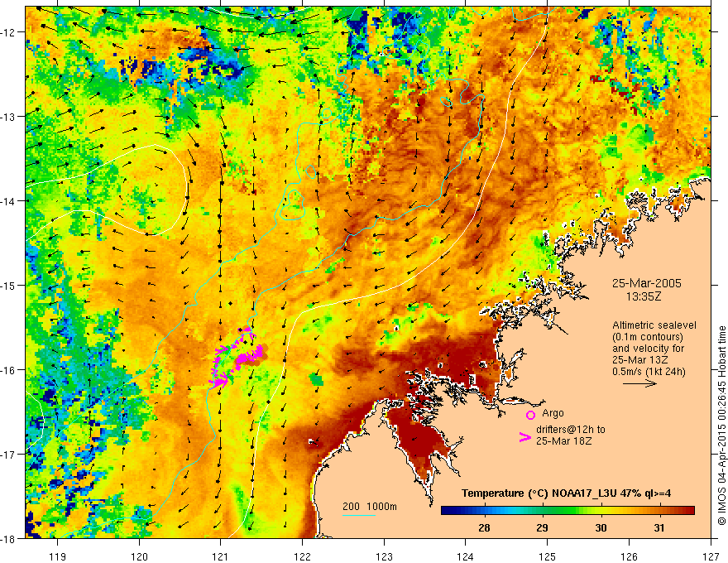
Task: Click the 0.5m/s velocity scale arrow
Action: coord(639,383)
